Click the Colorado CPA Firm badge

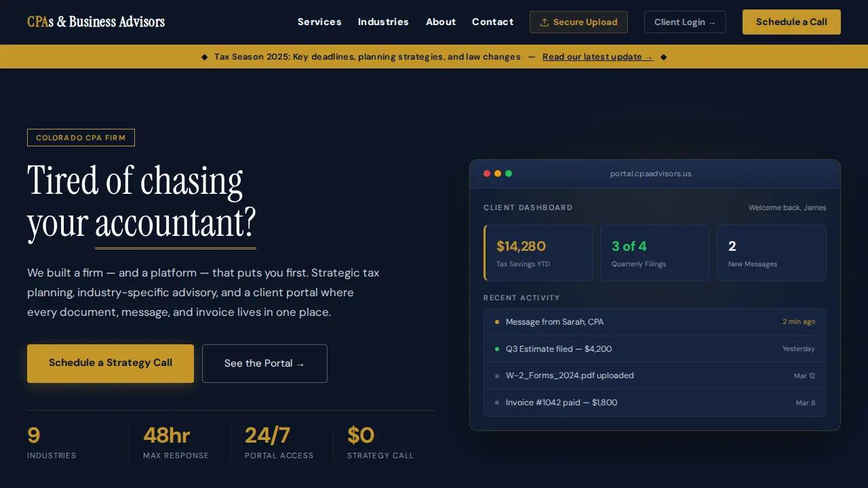click(81, 138)
